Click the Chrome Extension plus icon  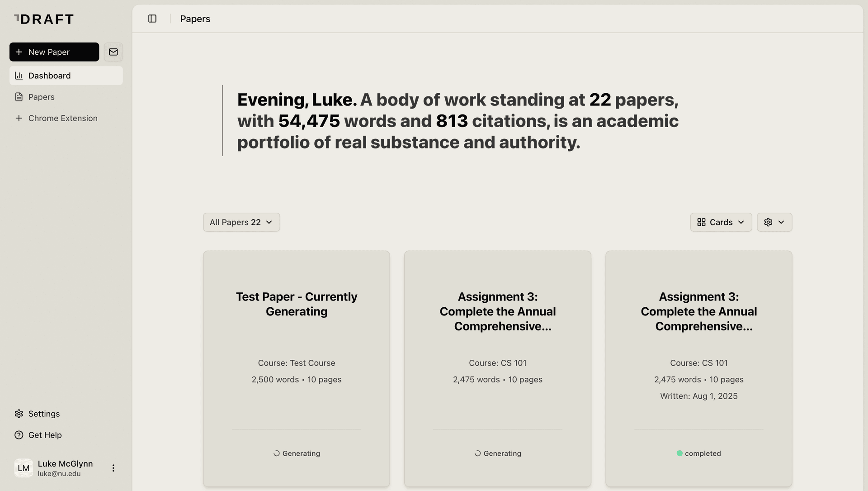(x=19, y=118)
